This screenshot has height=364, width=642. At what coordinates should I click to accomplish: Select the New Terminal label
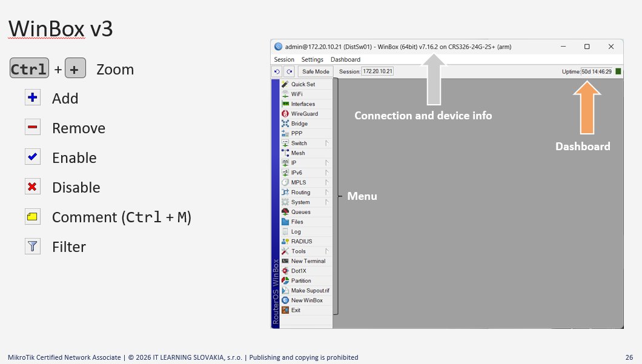click(308, 261)
